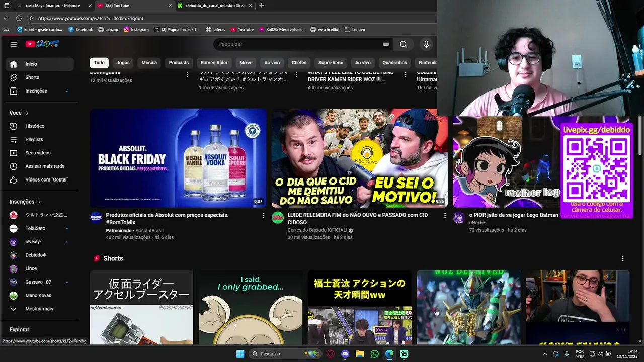Select the Chefes filter chip
Image resolution: width=644 pixels, height=362 pixels.
coord(299,63)
